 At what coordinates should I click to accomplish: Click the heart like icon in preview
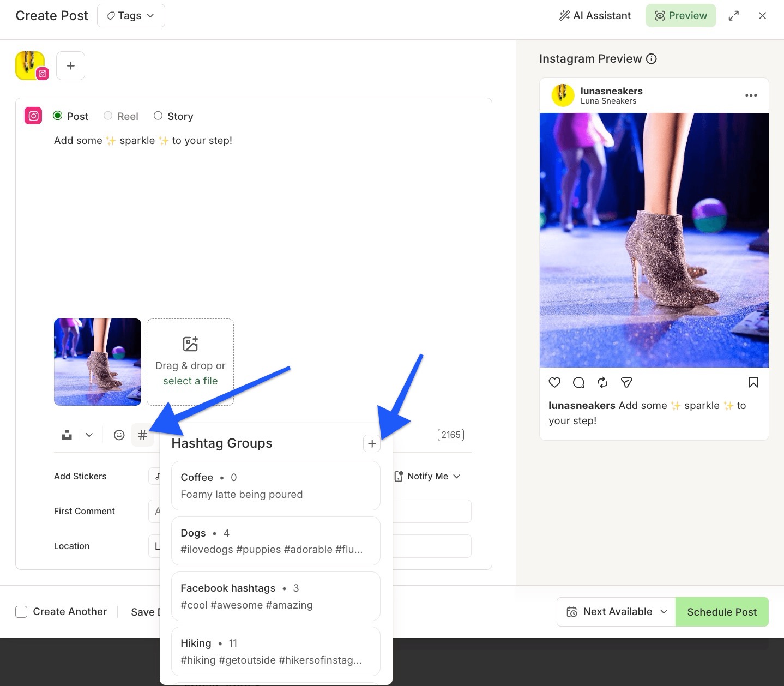[554, 383]
